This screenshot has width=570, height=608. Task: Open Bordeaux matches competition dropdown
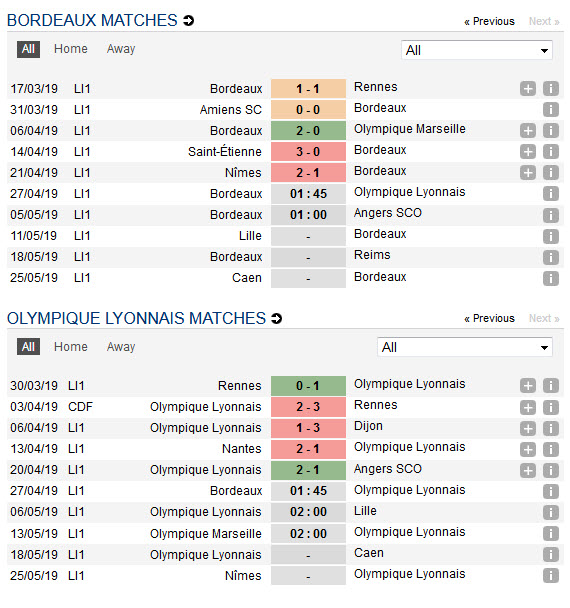(477, 50)
